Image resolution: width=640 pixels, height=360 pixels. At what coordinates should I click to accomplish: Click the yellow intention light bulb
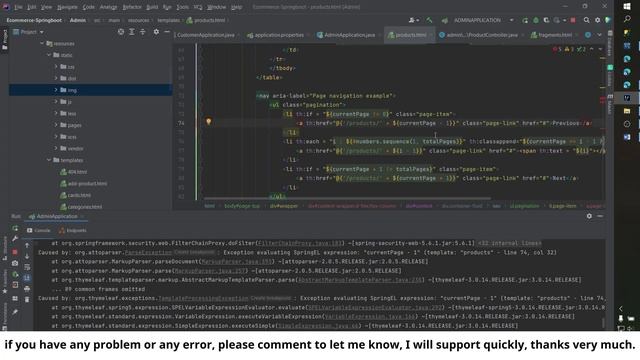209,121
